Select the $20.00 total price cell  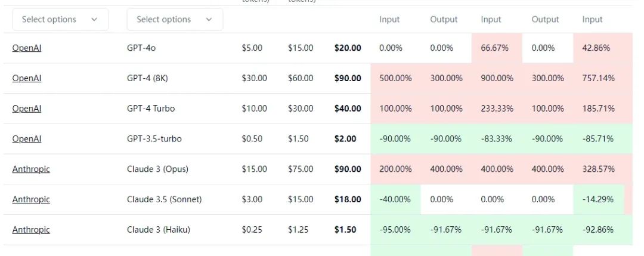348,48
